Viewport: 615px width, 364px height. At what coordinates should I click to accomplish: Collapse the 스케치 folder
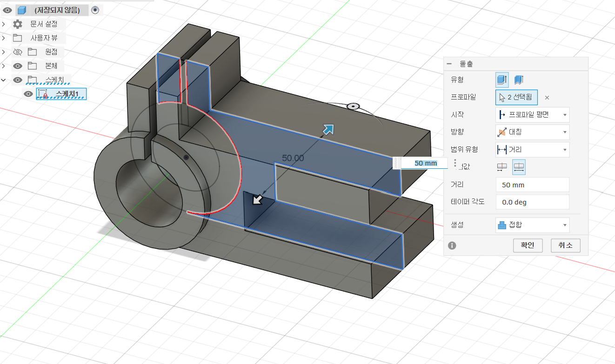(x=3, y=80)
